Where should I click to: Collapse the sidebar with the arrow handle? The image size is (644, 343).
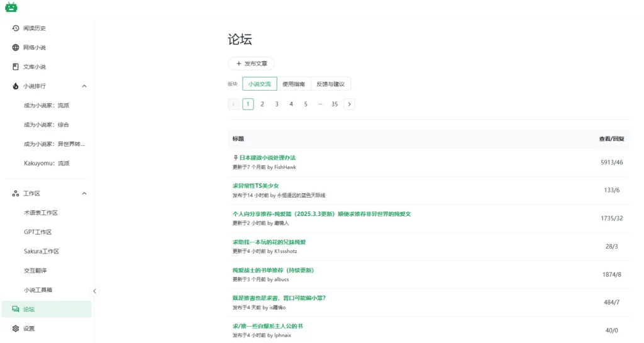click(x=95, y=291)
